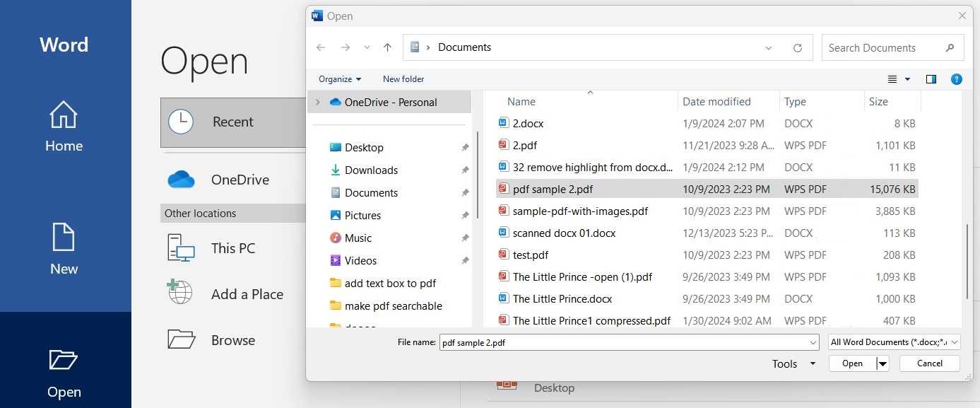The height and width of the screenshot is (408, 980).
Task: Open Word Help via the question mark icon
Action: click(956, 78)
